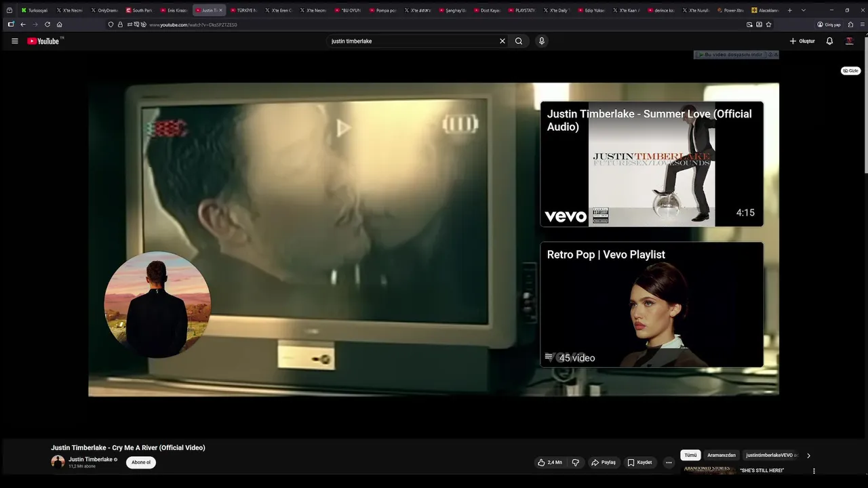
Task: Select the Aramanızdan filter chip
Action: pos(722,455)
